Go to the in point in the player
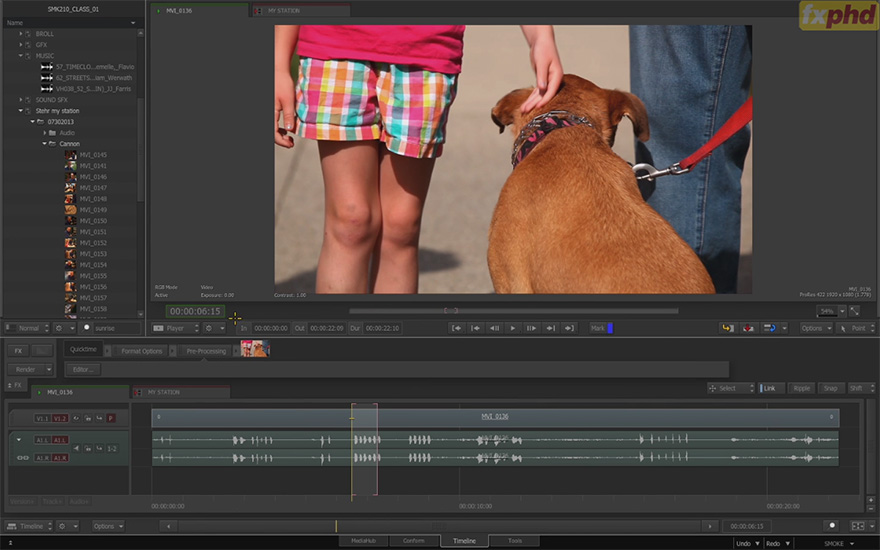The width and height of the screenshot is (880, 550). click(456, 328)
